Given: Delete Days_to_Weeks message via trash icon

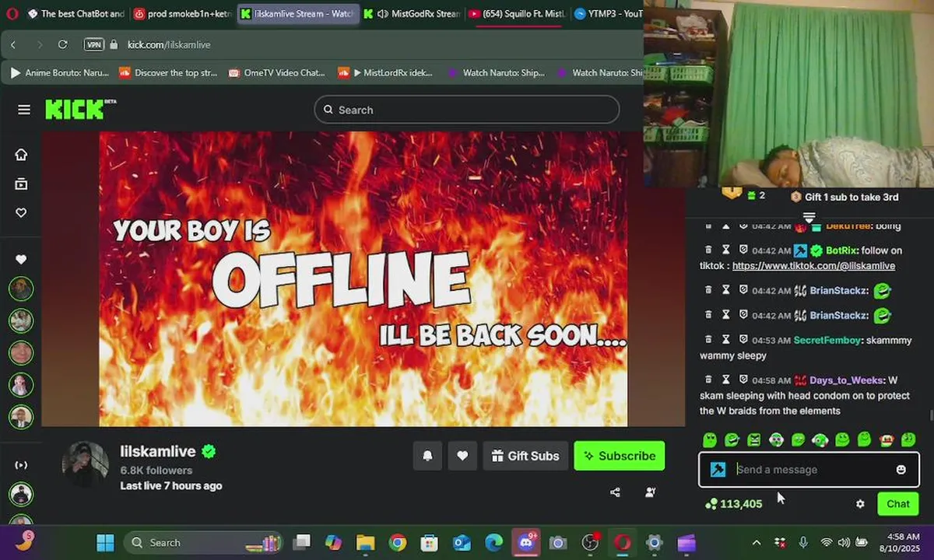Looking at the screenshot, I should coord(708,380).
